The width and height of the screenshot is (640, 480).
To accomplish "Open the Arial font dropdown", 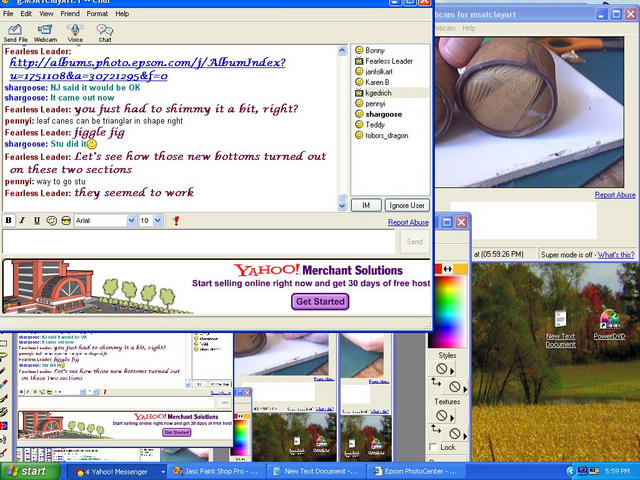I will click(x=131, y=221).
